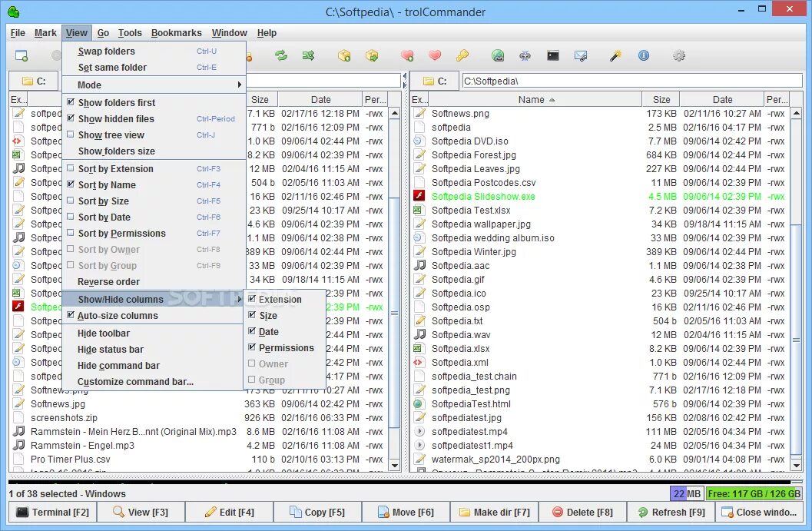
Task: Click the unpack files box icon
Action: click(371, 55)
